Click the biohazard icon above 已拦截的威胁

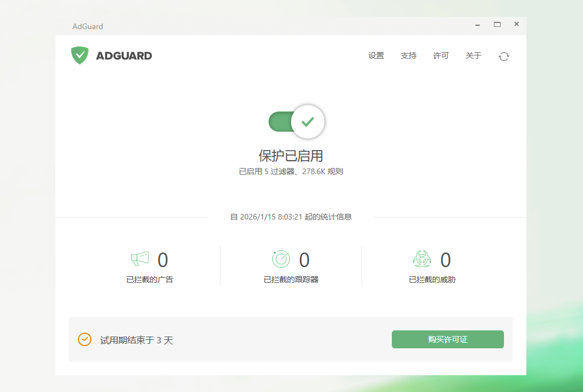click(x=422, y=259)
